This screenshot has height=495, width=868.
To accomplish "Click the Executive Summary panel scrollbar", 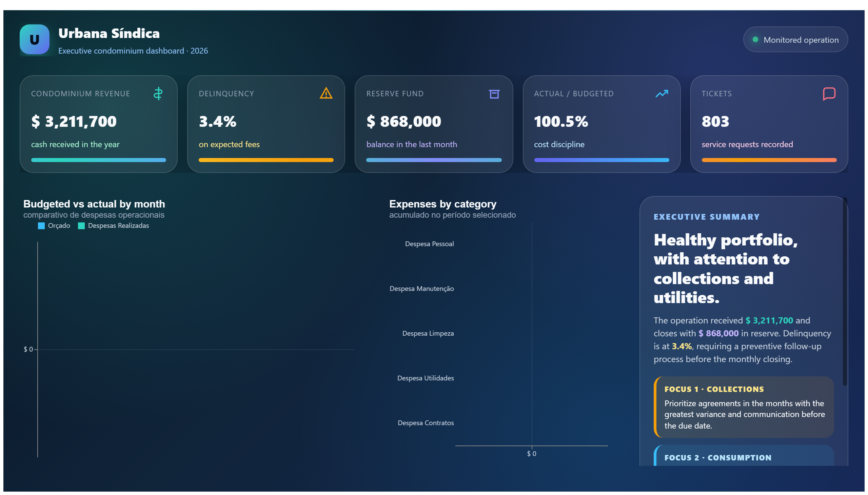I will [845, 292].
